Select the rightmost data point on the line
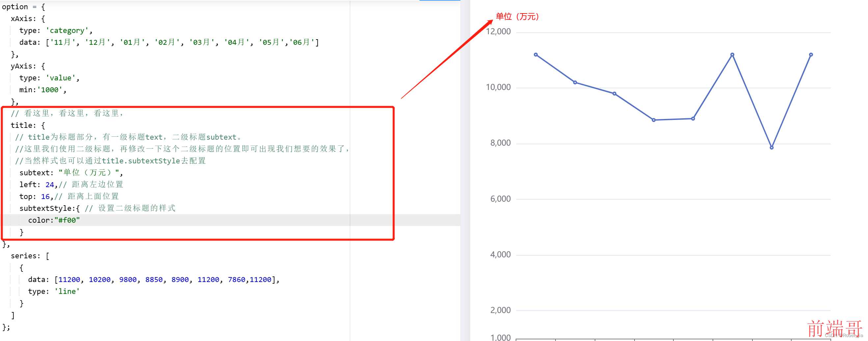The height and width of the screenshot is (341, 868). tap(811, 55)
